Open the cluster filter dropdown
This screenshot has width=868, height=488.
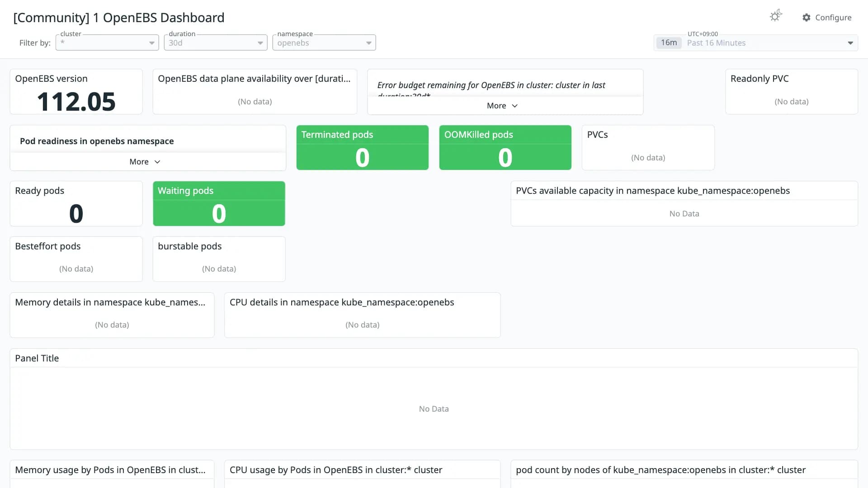pos(107,42)
